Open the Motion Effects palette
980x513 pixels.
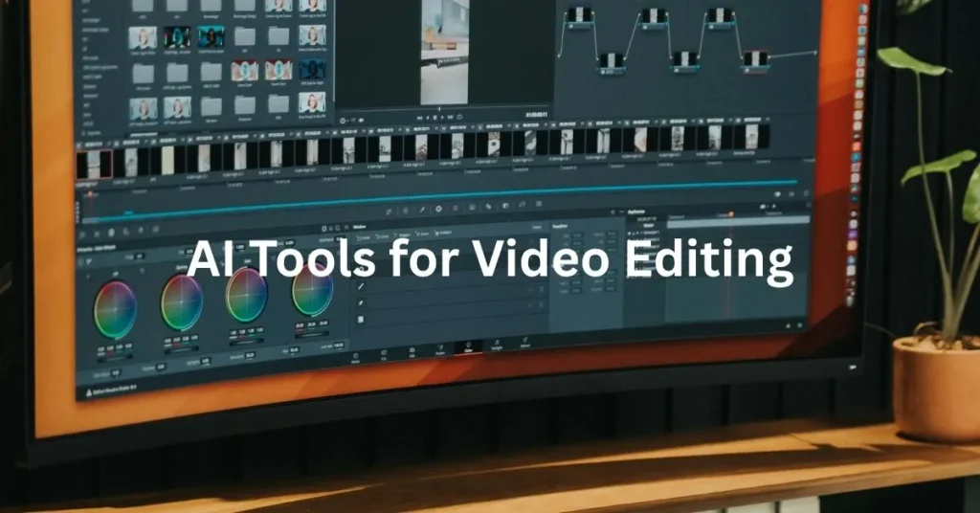click(x=156, y=230)
